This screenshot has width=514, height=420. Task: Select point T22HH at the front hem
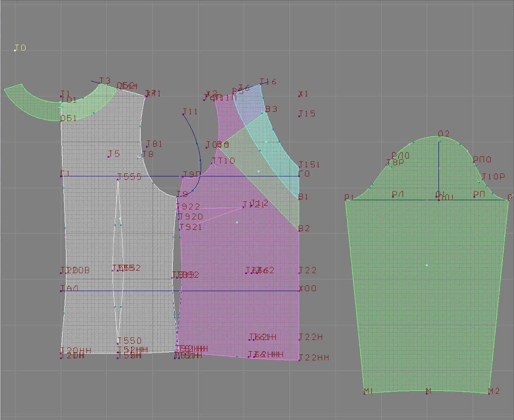tap(300, 360)
